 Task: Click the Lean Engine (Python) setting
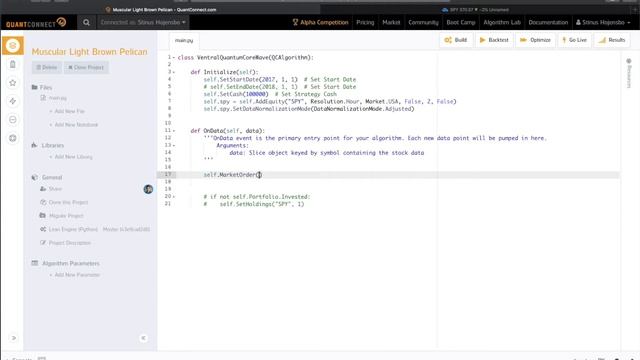pyautogui.click(x=95, y=229)
